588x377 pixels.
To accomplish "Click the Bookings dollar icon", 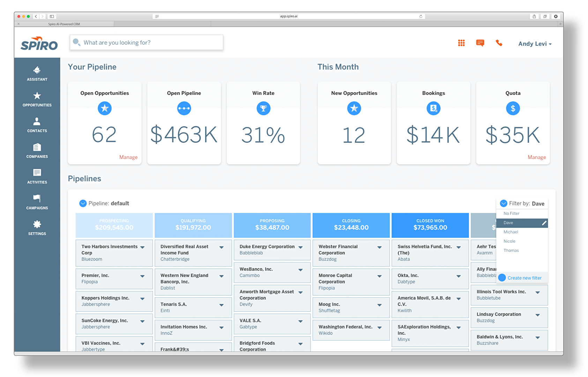I will [433, 108].
